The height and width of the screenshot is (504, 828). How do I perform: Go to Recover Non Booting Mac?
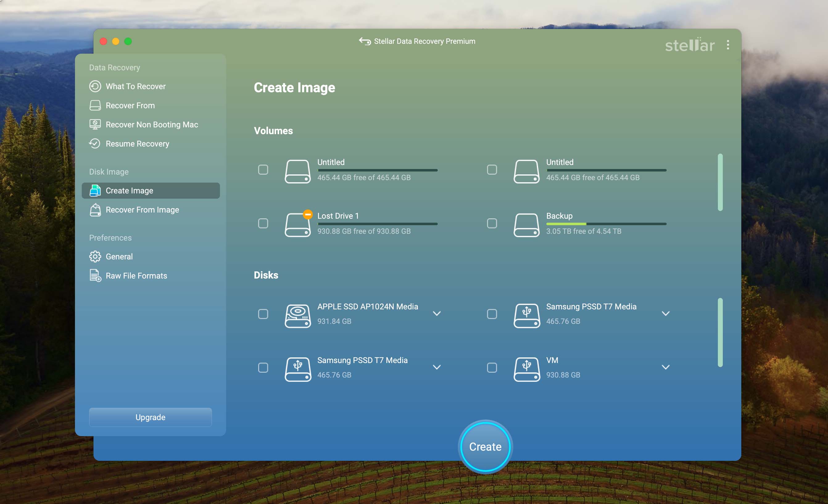point(151,125)
